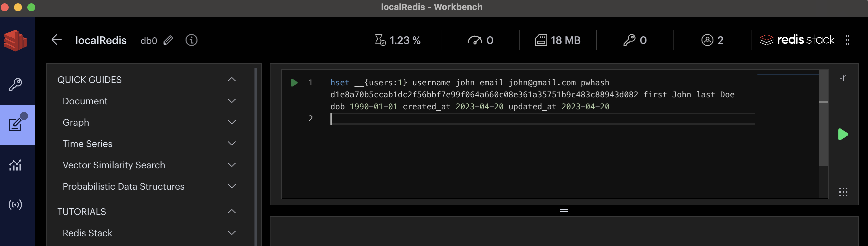The height and width of the screenshot is (246, 868).
Task: Show database info via the info icon
Action: pyautogui.click(x=192, y=40)
